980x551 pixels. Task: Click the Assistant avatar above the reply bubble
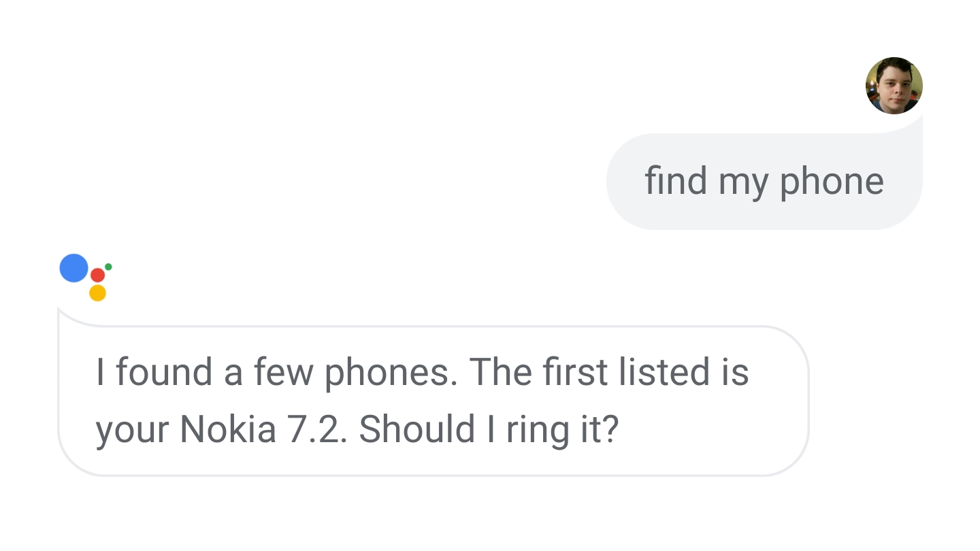87,277
